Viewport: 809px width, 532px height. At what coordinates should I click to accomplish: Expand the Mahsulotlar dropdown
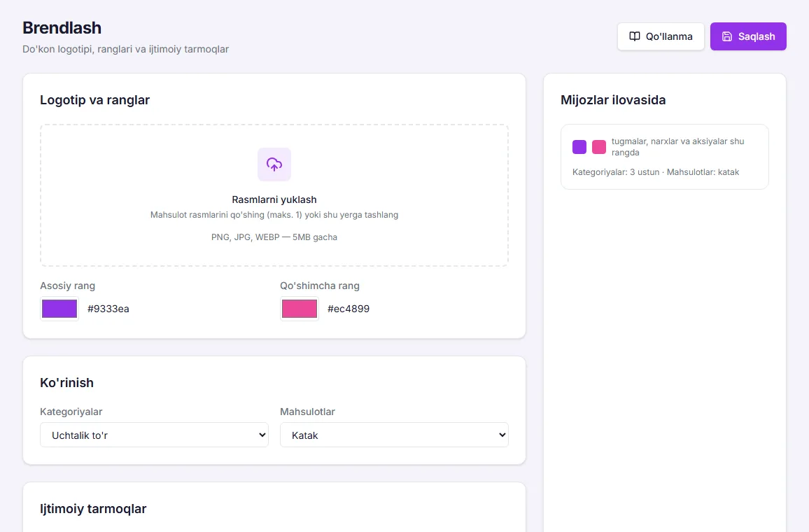(x=394, y=435)
